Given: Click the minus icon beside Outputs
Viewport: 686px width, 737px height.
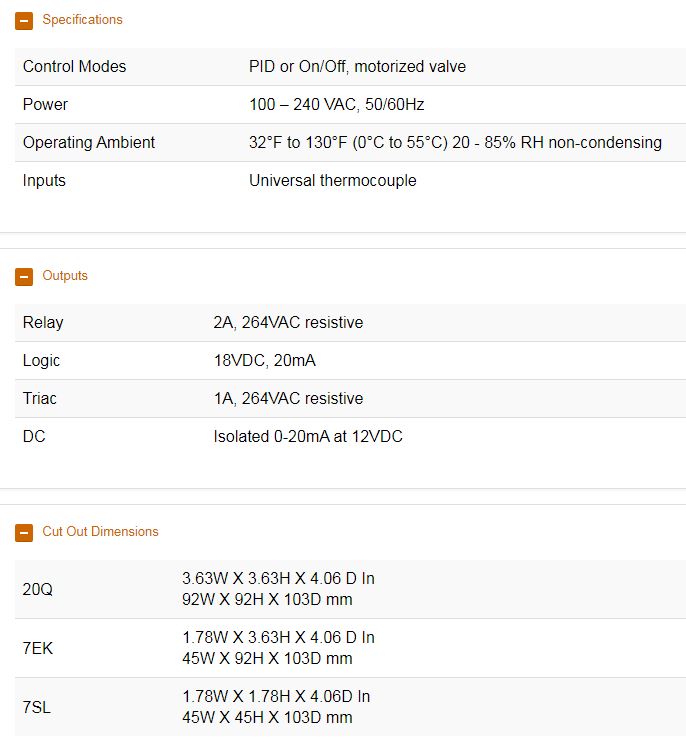Looking at the screenshot, I should [x=24, y=276].
